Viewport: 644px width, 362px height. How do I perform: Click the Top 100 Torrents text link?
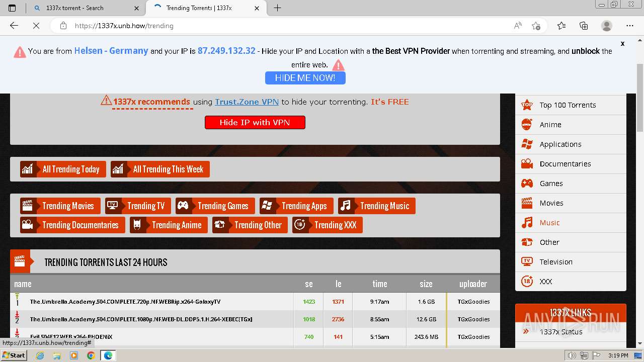(568, 105)
